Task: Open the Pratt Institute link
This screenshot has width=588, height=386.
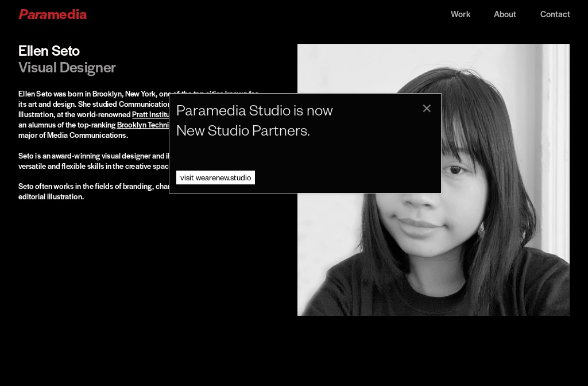Action: pos(150,115)
